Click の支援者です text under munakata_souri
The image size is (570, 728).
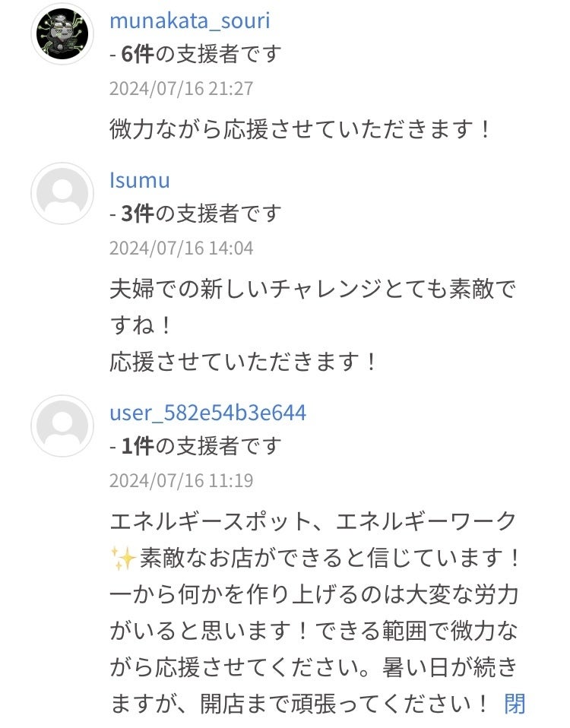click(218, 55)
